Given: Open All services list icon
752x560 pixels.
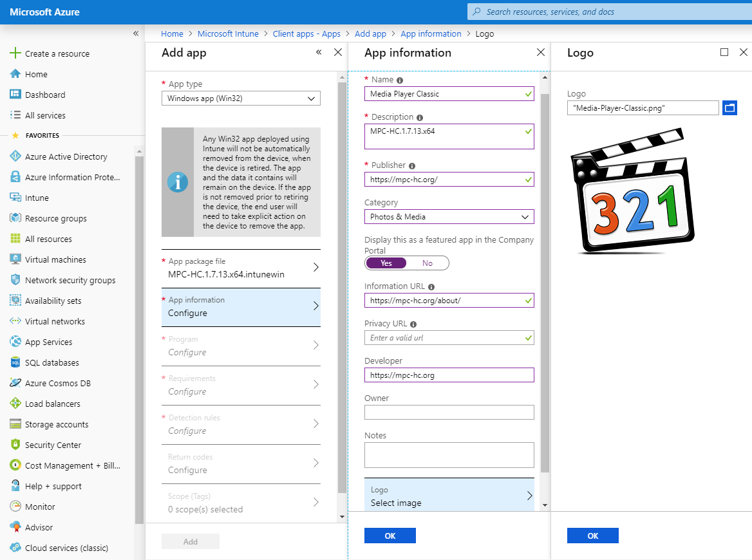Looking at the screenshot, I should [x=15, y=115].
